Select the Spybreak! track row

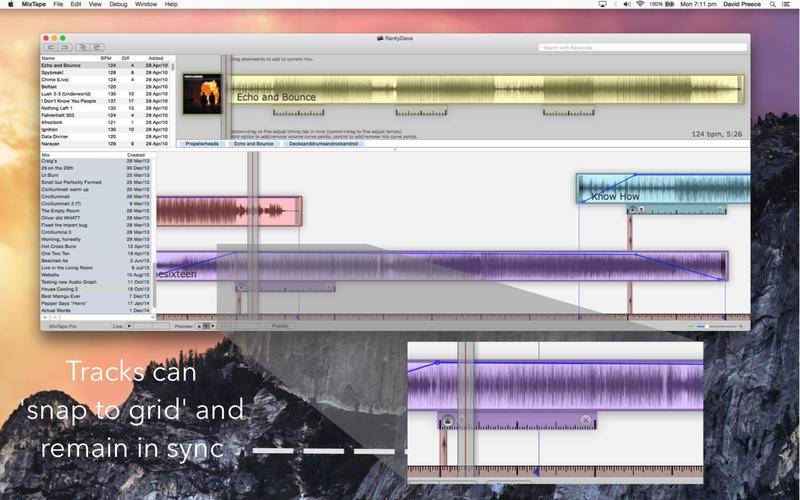point(105,72)
